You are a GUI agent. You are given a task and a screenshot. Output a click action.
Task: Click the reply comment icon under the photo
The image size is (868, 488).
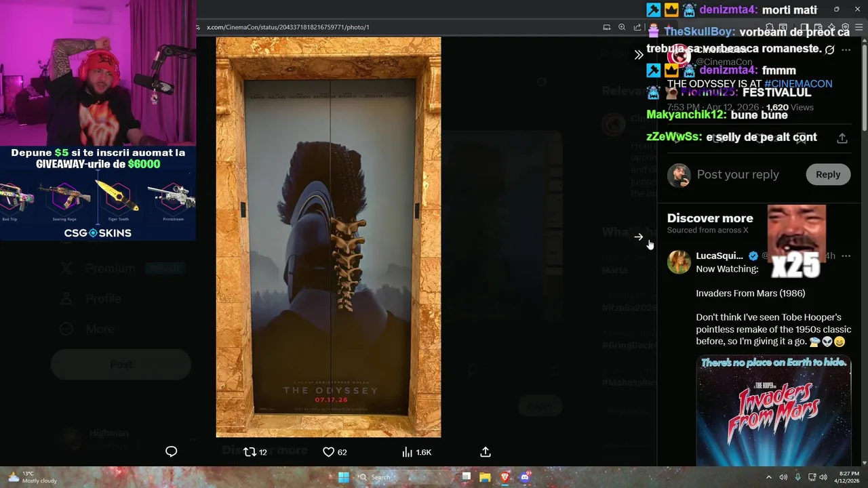171,451
